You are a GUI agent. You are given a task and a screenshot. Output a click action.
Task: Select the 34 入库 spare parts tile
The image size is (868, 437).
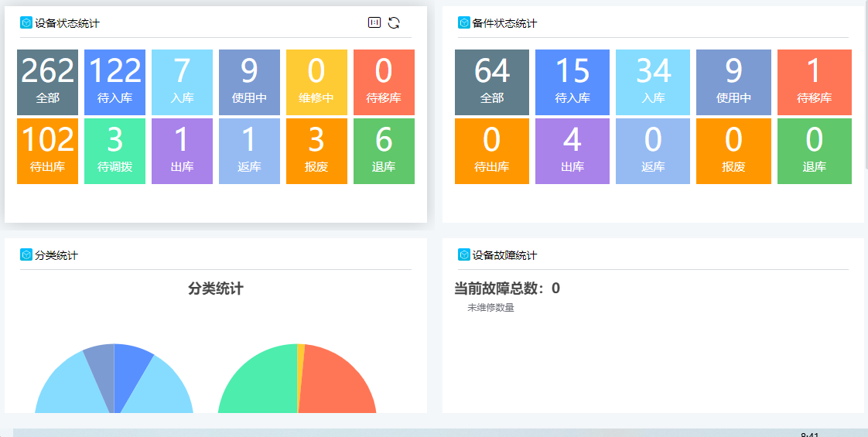point(653,82)
